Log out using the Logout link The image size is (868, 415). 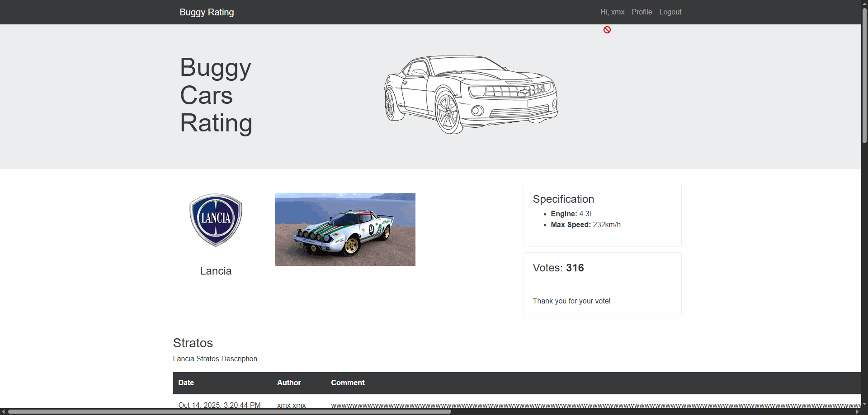click(670, 12)
